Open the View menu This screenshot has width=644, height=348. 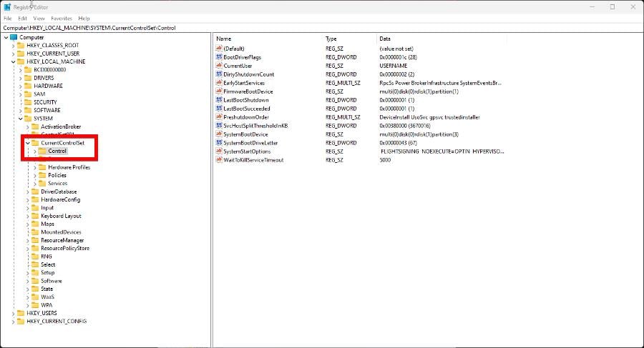pos(39,19)
